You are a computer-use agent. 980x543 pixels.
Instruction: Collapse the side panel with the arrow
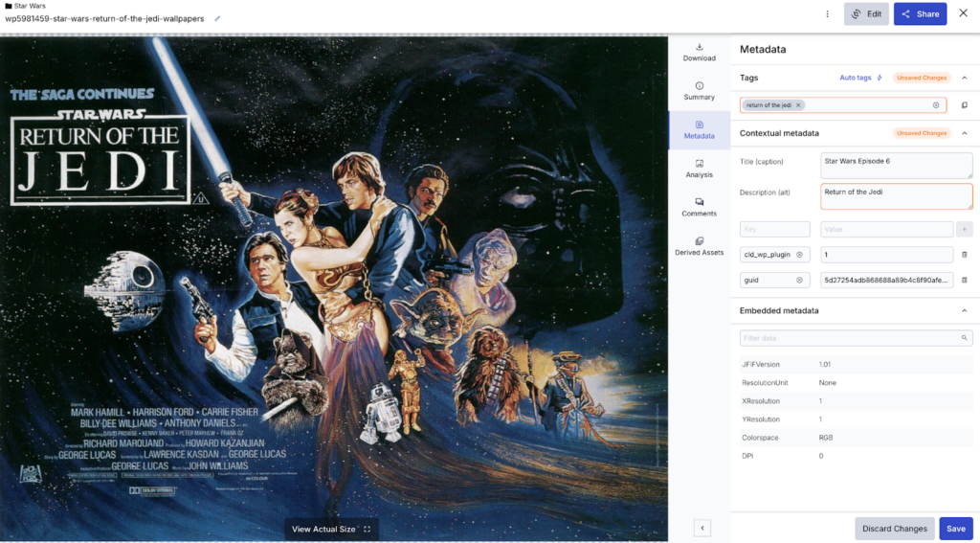coord(702,528)
